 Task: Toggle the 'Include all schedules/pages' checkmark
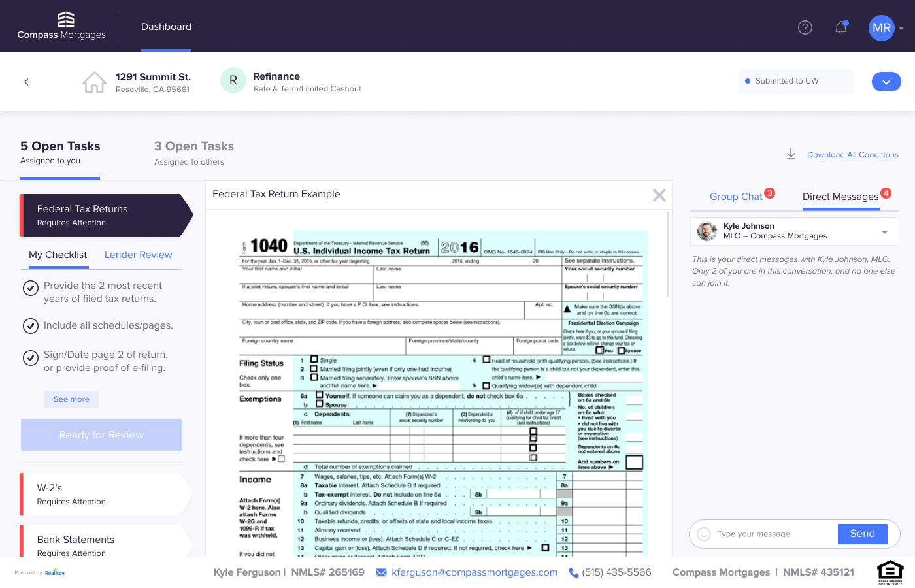tap(31, 325)
